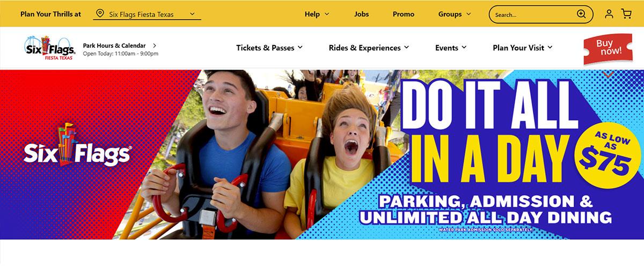Open the Tickets & Passes menu

click(x=269, y=48)
